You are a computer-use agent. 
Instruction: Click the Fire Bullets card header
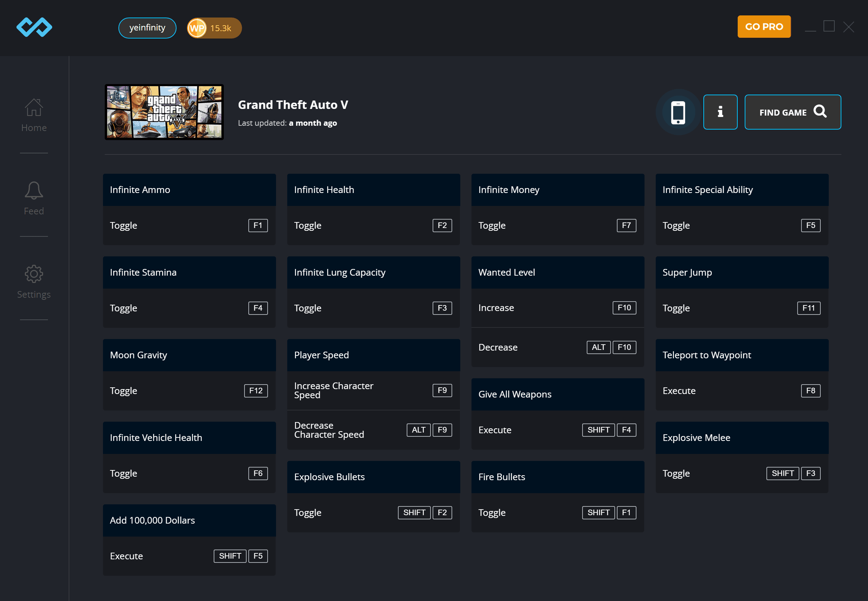(x=558, y=477)
